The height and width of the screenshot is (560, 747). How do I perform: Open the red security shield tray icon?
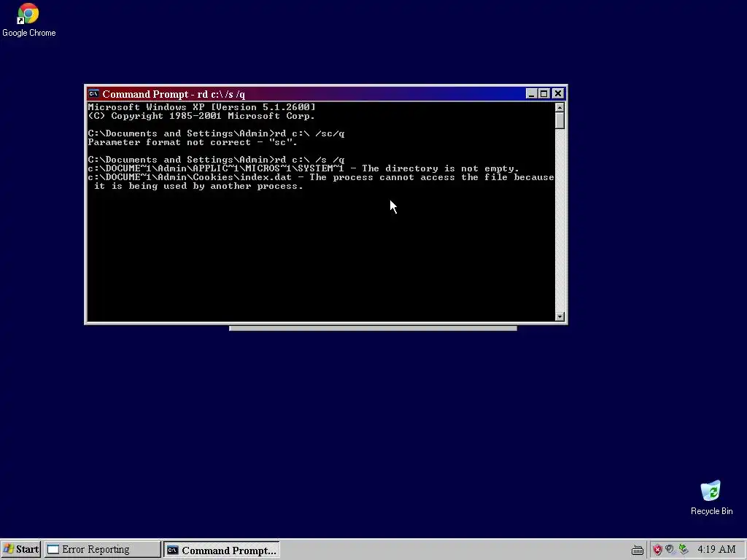coord(657,550)
